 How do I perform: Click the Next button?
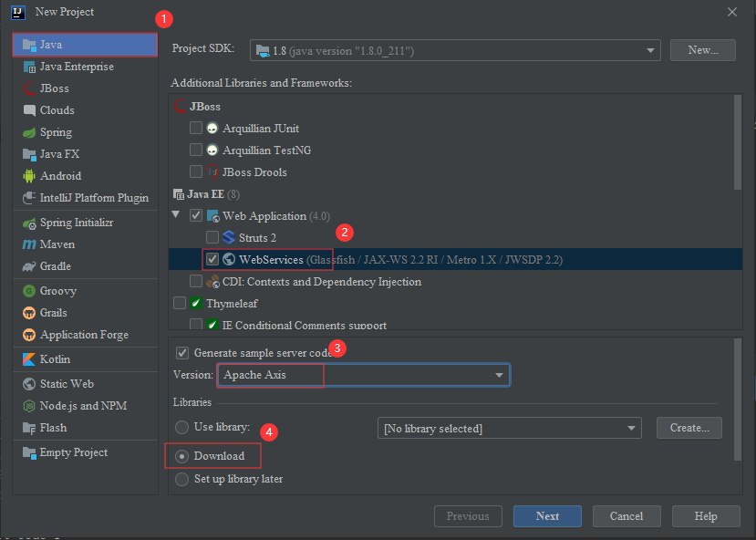(546, 515)
